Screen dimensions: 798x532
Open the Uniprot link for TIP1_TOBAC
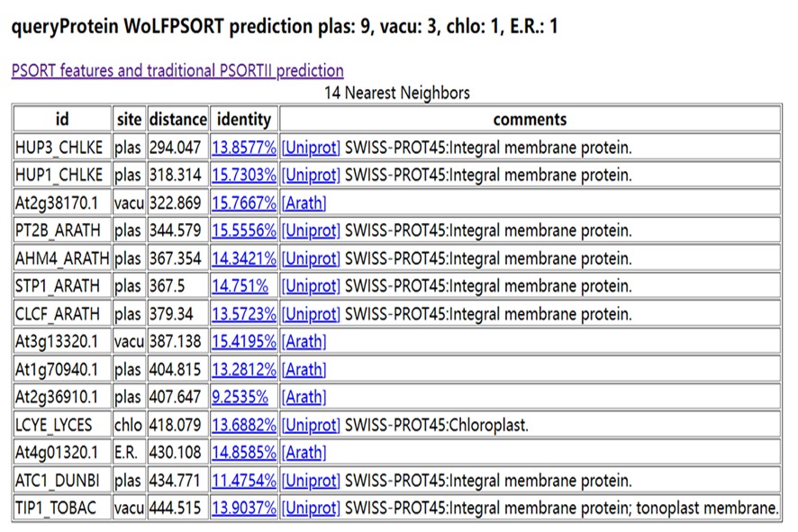point(311,509)
